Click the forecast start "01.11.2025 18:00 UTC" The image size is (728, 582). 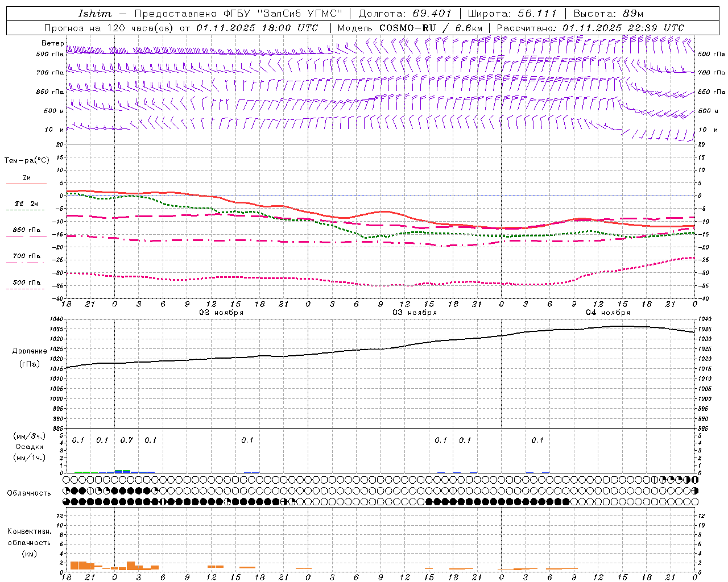[257, 28]
